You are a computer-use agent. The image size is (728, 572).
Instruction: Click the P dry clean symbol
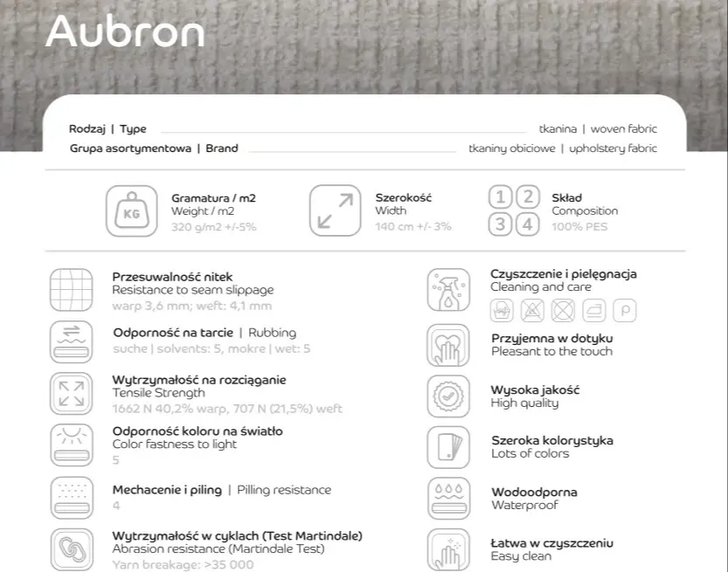625,310
